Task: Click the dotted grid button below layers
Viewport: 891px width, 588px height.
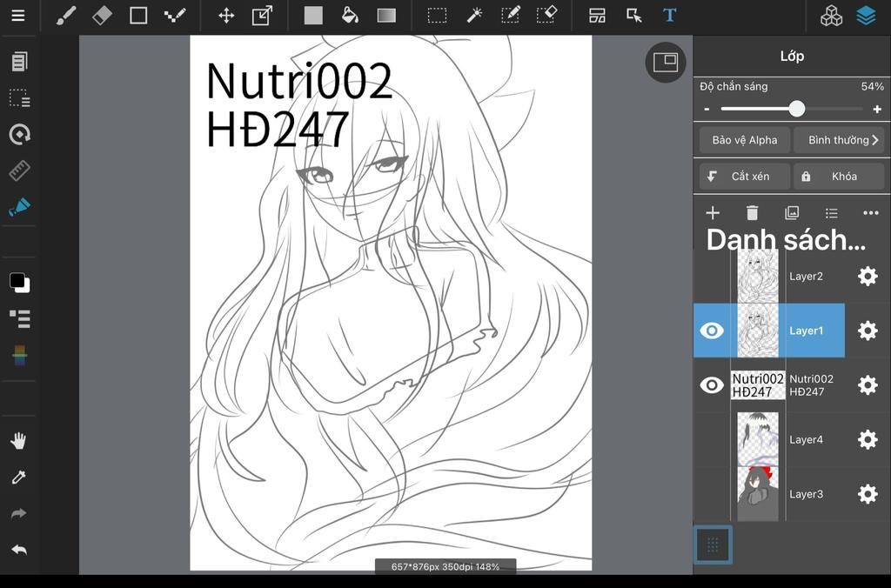Action: 713,545
